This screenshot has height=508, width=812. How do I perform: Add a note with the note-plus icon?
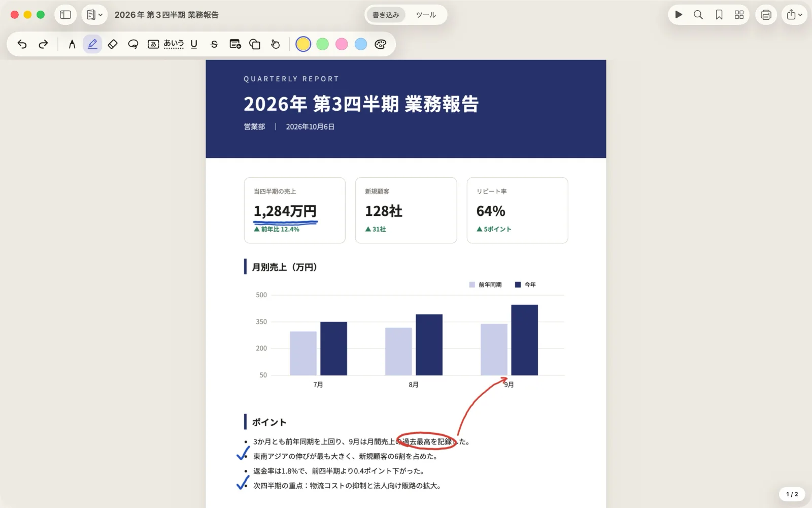[x=235, y=44]
